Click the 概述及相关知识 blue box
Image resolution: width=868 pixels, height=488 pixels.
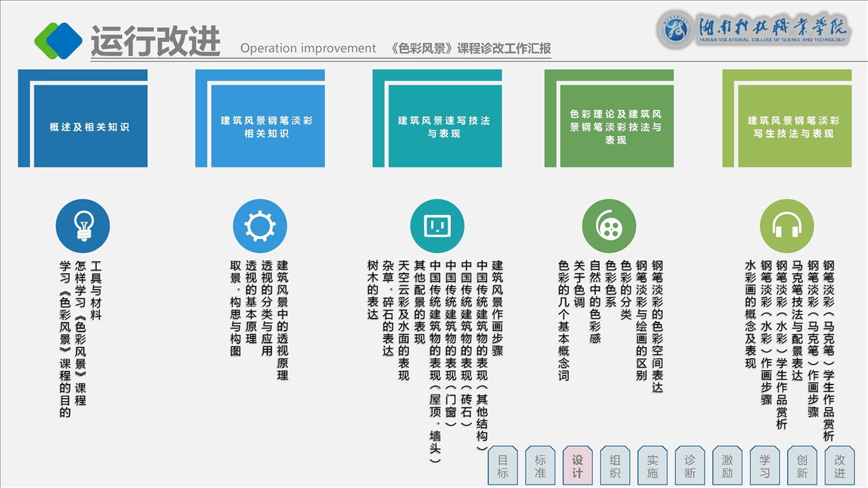(x=90, y=126)
